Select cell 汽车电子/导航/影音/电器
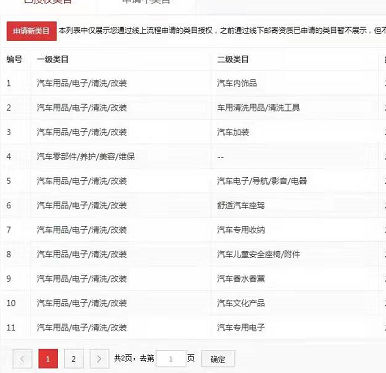 tap(262, 181)
